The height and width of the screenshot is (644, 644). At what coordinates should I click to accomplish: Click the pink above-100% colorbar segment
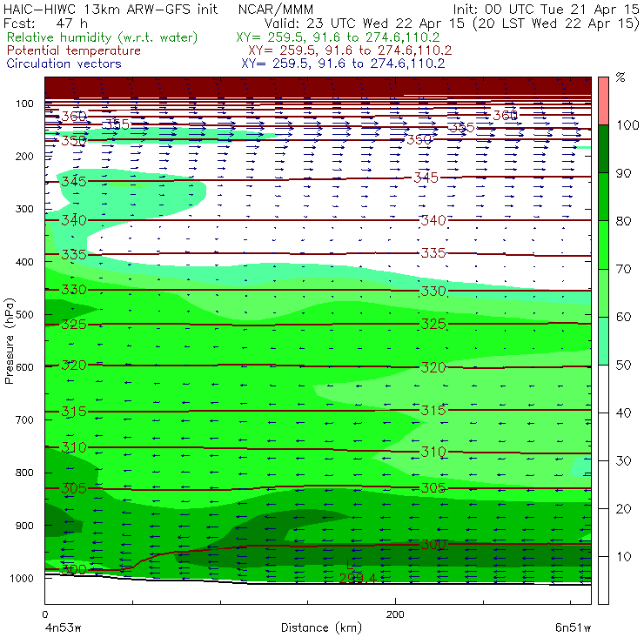tap(603, 101)
